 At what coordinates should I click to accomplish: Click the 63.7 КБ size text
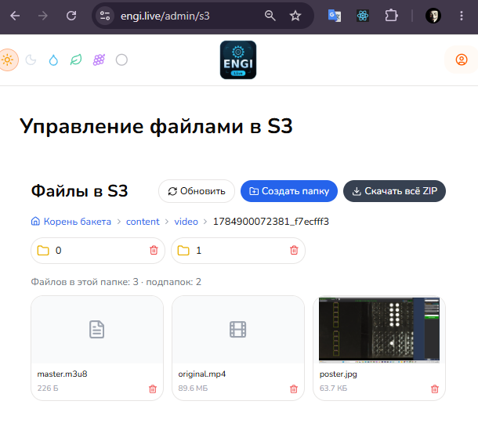click(333, 388)
